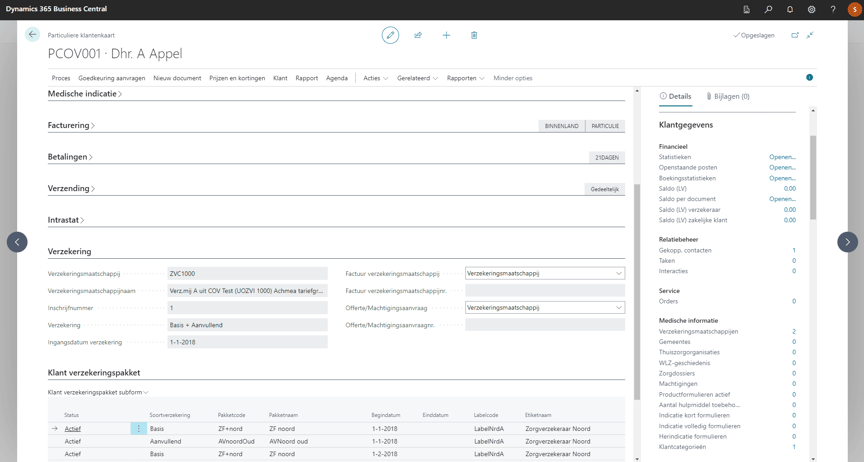Click AVnoordOud pakketcode cell

pyautogui.click(x=236, y=442)
